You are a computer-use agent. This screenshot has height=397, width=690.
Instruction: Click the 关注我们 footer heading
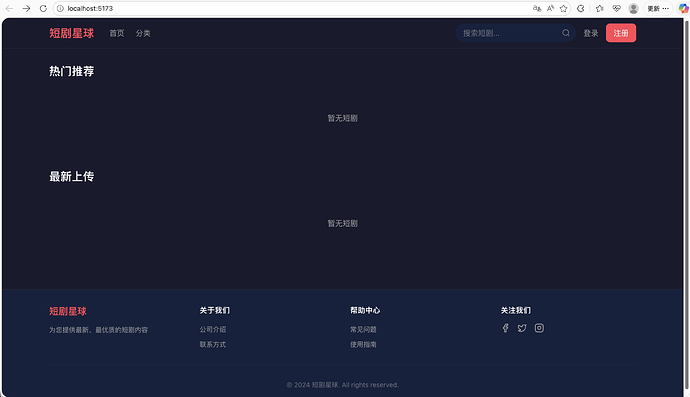[516, 310]
